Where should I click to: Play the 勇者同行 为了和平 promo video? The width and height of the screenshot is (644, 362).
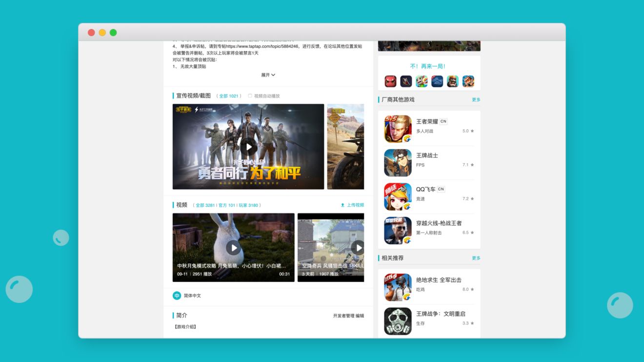coord(248,147)
